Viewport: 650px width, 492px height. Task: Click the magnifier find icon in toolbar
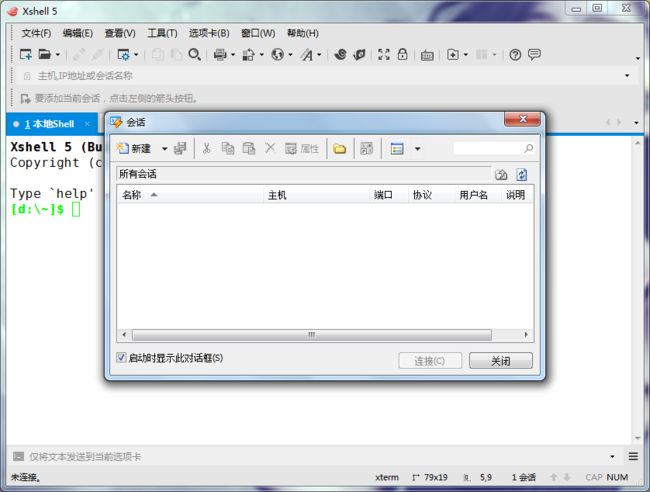(194, 54)
